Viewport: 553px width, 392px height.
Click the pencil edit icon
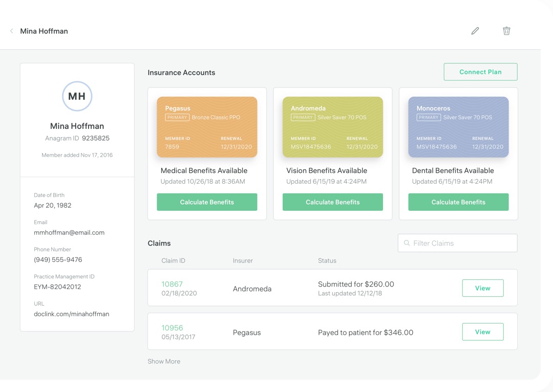tap(475, 31)
